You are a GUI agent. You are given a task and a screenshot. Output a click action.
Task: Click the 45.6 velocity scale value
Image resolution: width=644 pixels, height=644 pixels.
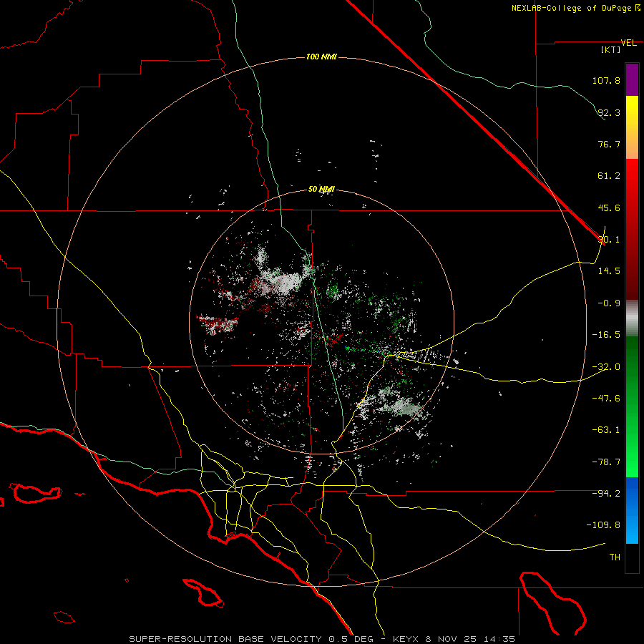click(609, 208)
